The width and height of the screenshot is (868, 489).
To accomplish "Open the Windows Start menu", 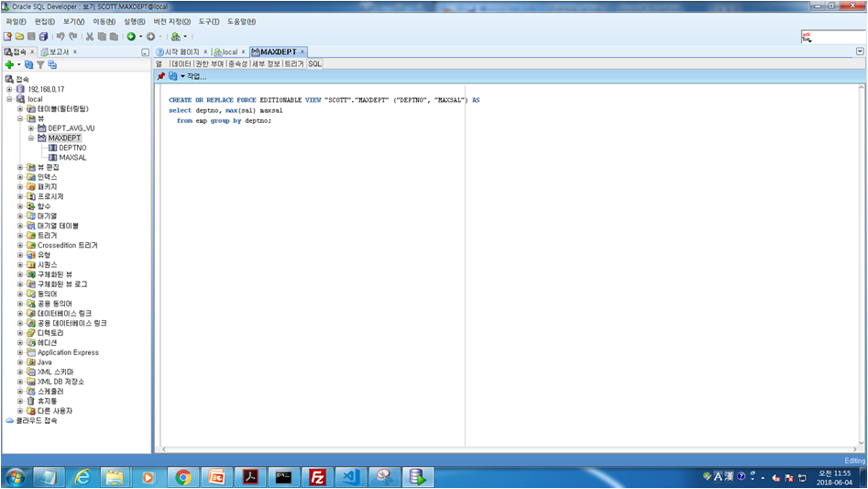I will click(x=15, y=477).
